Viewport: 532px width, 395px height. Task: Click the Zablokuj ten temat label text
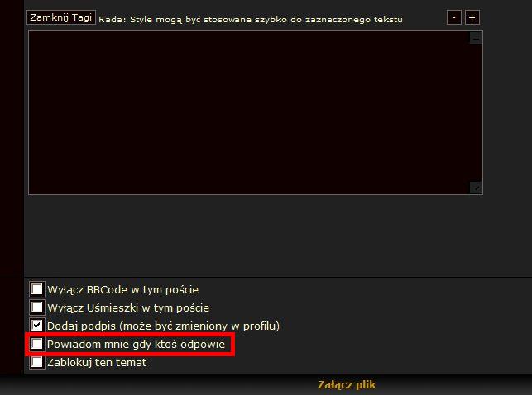tap(97, 363)
